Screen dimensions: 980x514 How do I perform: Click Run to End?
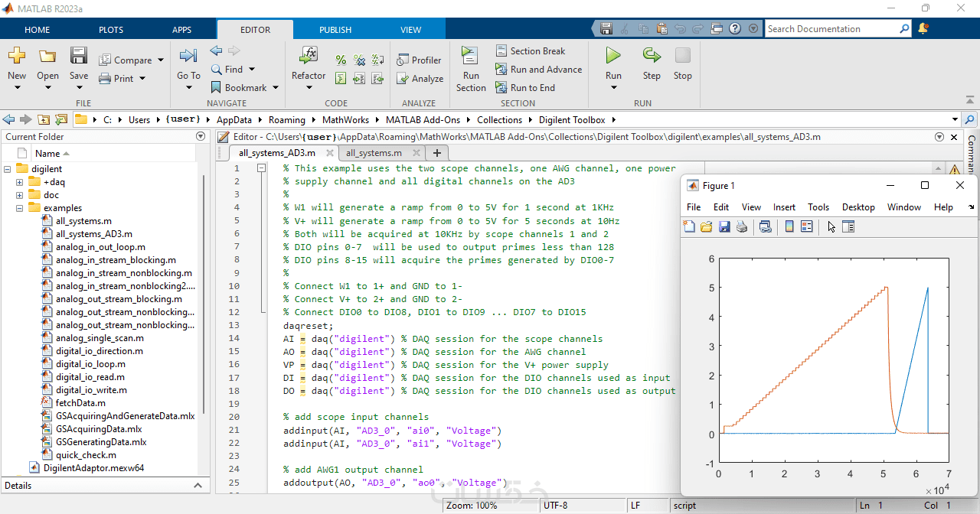point(525,87)
